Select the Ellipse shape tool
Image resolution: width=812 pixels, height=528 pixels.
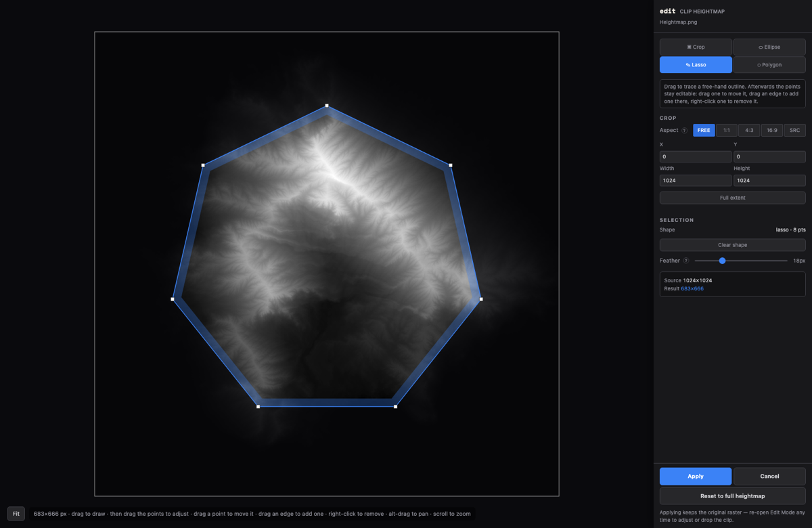(x=769, y=47)
